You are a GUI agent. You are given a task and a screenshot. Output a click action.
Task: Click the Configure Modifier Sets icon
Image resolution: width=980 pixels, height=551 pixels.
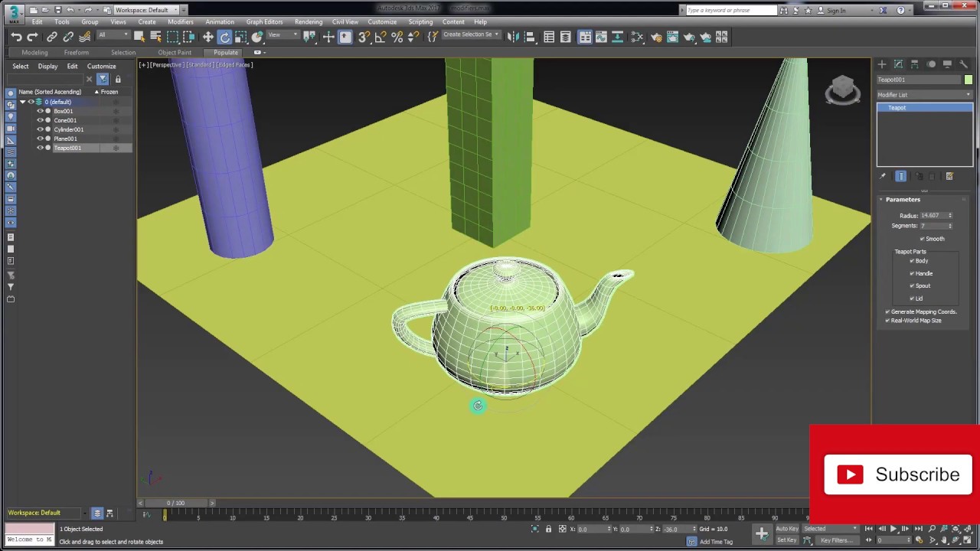pyautogui.click(x=949, y=177)
